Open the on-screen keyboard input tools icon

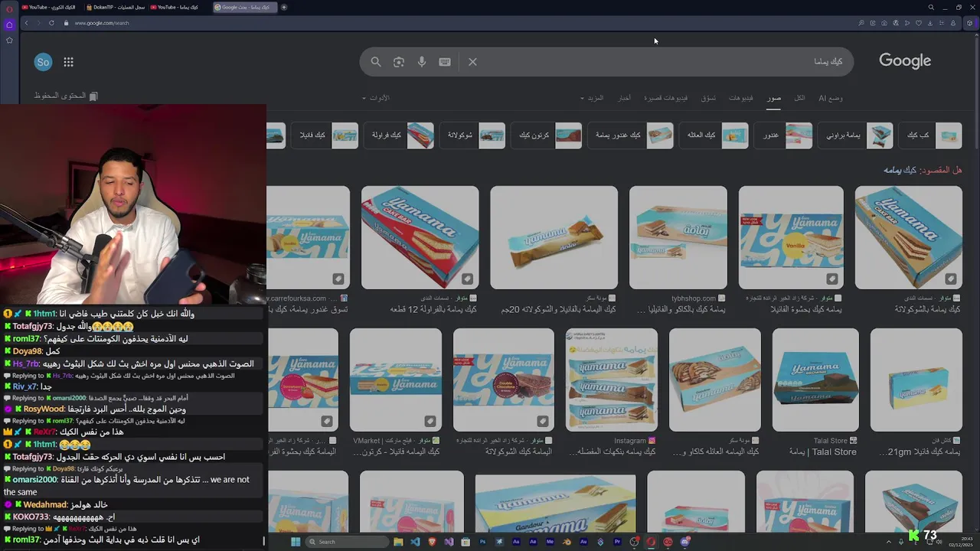pyautogui.click(x=445, y=62)
